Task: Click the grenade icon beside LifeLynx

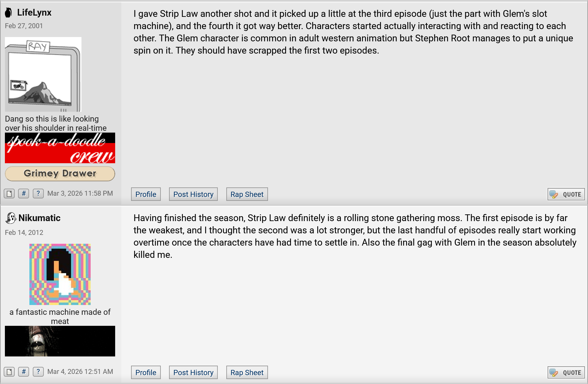Action: pyautogui.click(x=9, y=13)
